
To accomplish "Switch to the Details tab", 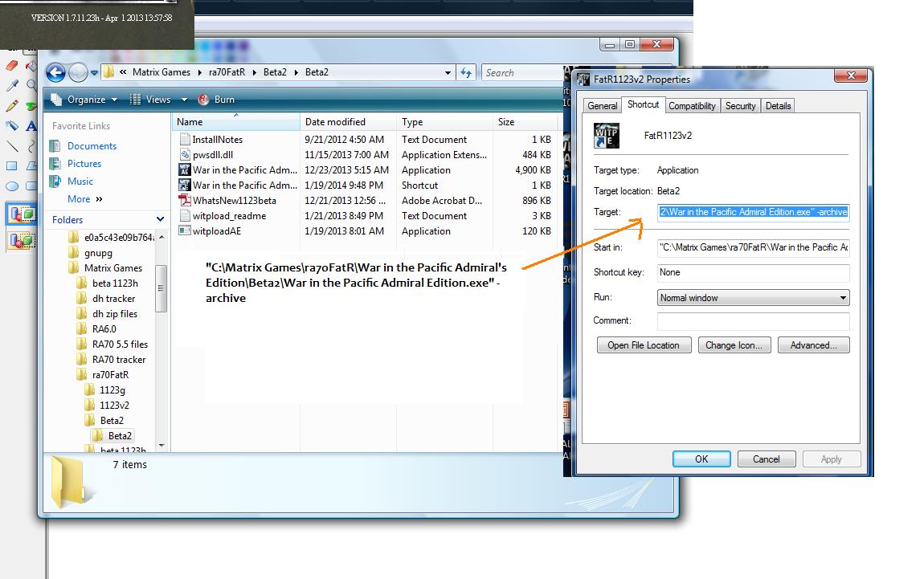I will [x=778, y=106].
